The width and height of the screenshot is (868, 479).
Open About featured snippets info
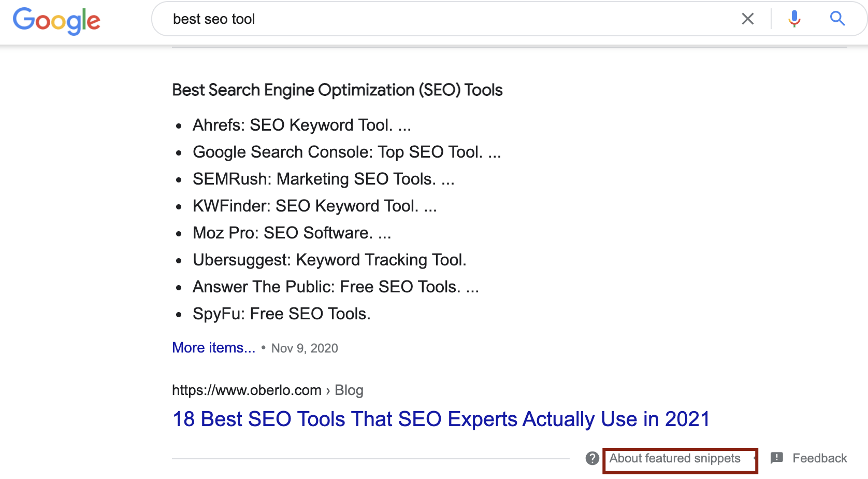[x=675, y=458]
